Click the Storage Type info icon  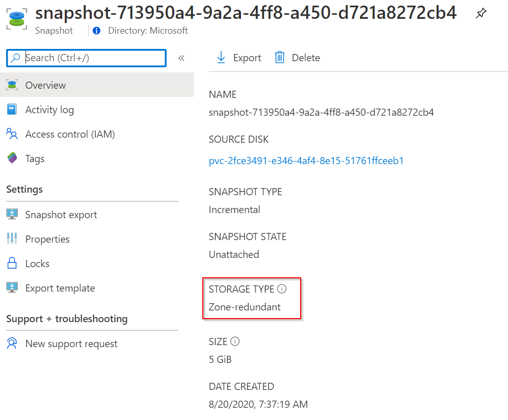click(x=282, y=289)
